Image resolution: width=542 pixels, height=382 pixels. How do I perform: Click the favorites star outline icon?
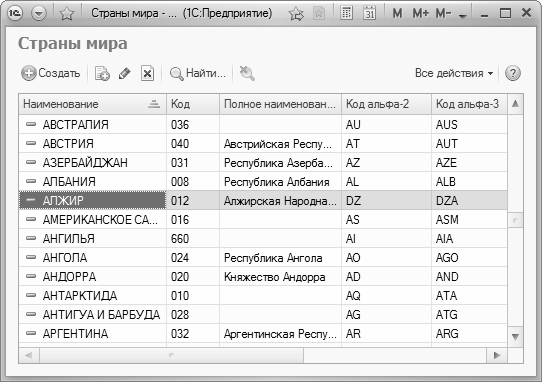66,13
